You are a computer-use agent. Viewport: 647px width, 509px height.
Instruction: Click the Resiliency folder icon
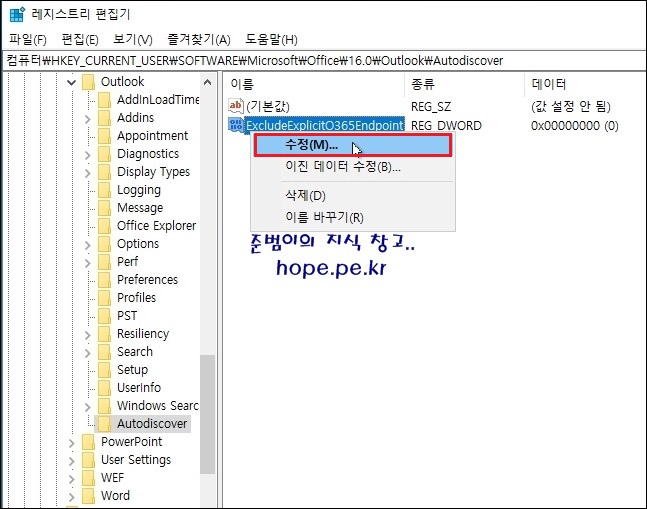(x=104, y=334)
